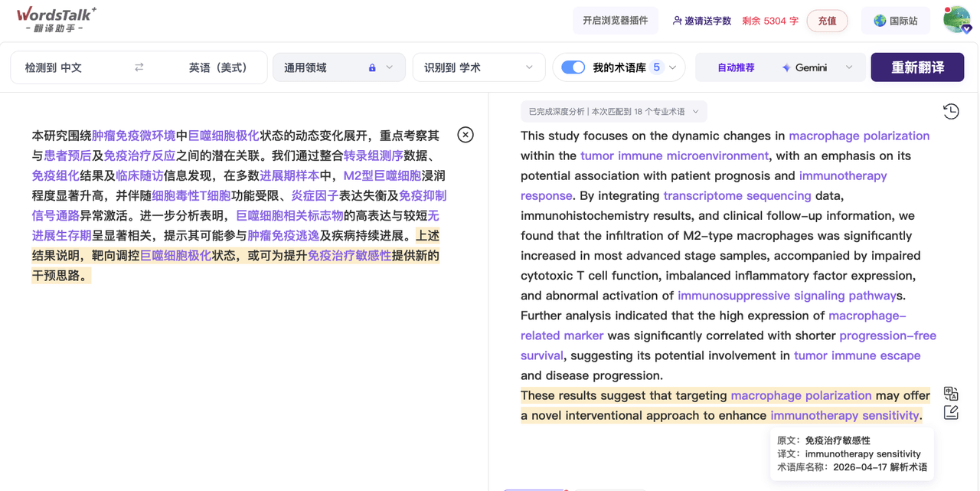Image resolution: width=980 pixels, height=491 pixels.
Task: Click source term 转录组测序
Action: click(373, 155)
